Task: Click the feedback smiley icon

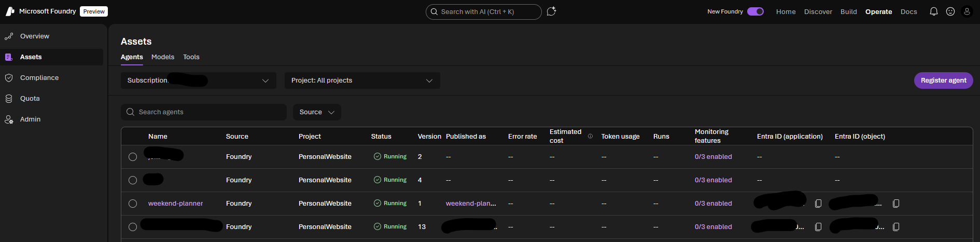Action: 950,11
